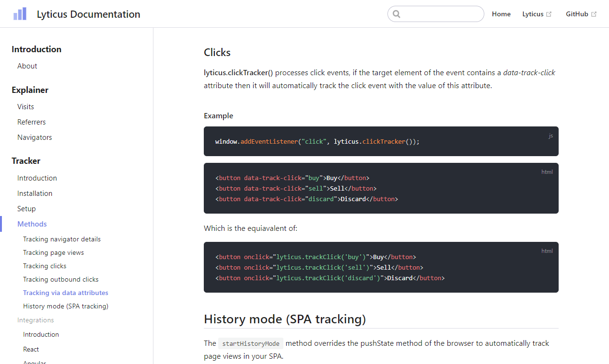Viewport: 609px width, 364px height.
Task: Click the History mode (SPA tracking) main heading
Action: pos(285,319)
